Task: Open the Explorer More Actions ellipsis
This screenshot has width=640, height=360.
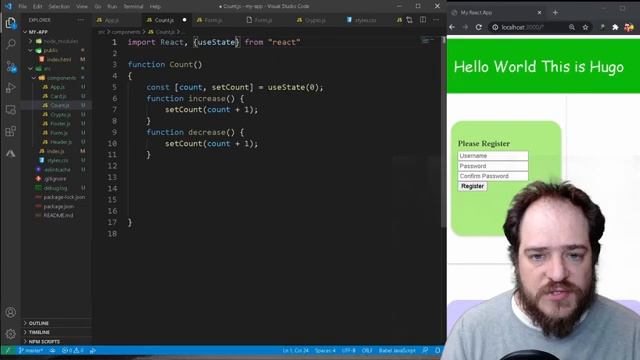Action: [x=81, y=20]
